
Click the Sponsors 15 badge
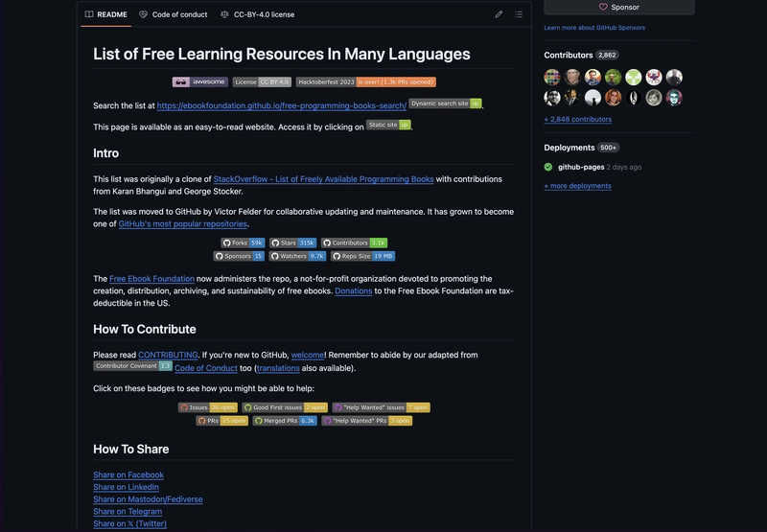point(239,256)
